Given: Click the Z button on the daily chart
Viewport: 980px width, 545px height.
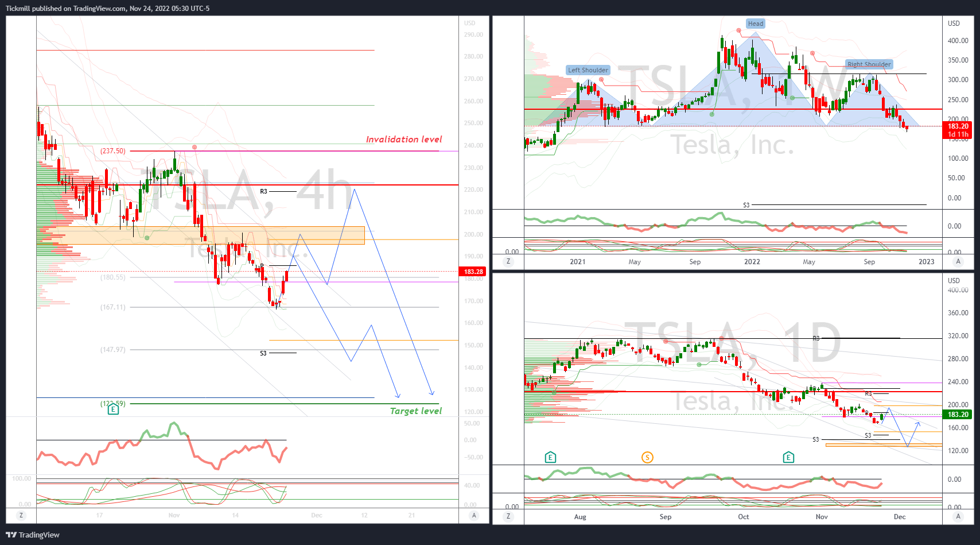Looking at the screenshot, I should [508, 516].
